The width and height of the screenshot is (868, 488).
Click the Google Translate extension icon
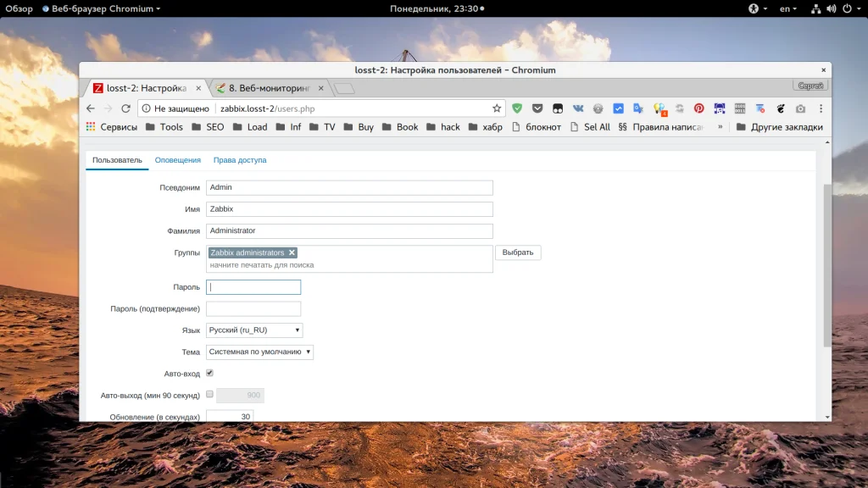(638, 108)
